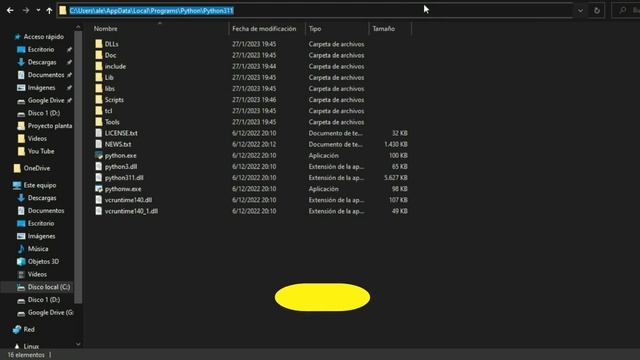Select Este equipo in navigation pane
The image size is (640, 360).
tap(40, 185)
